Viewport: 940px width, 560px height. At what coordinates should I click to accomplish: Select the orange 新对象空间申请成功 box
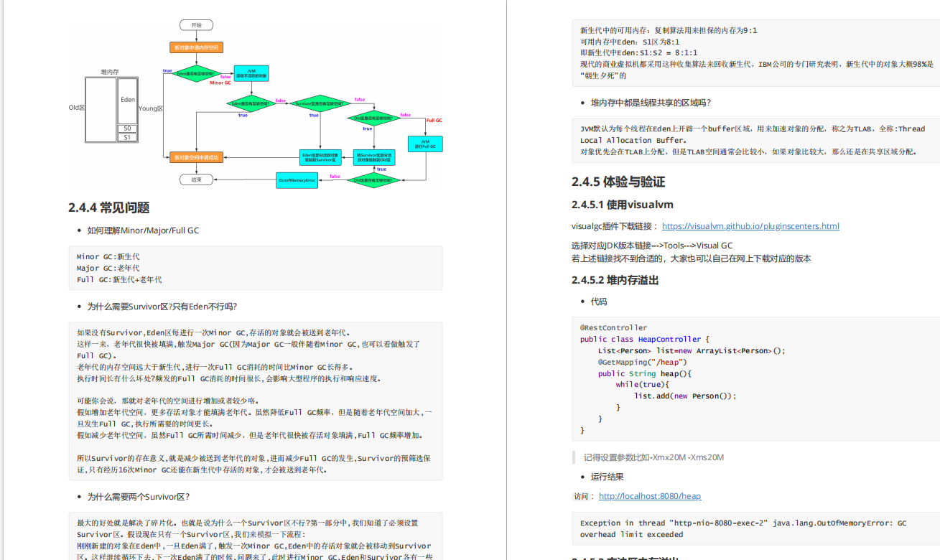pos(196,157)
